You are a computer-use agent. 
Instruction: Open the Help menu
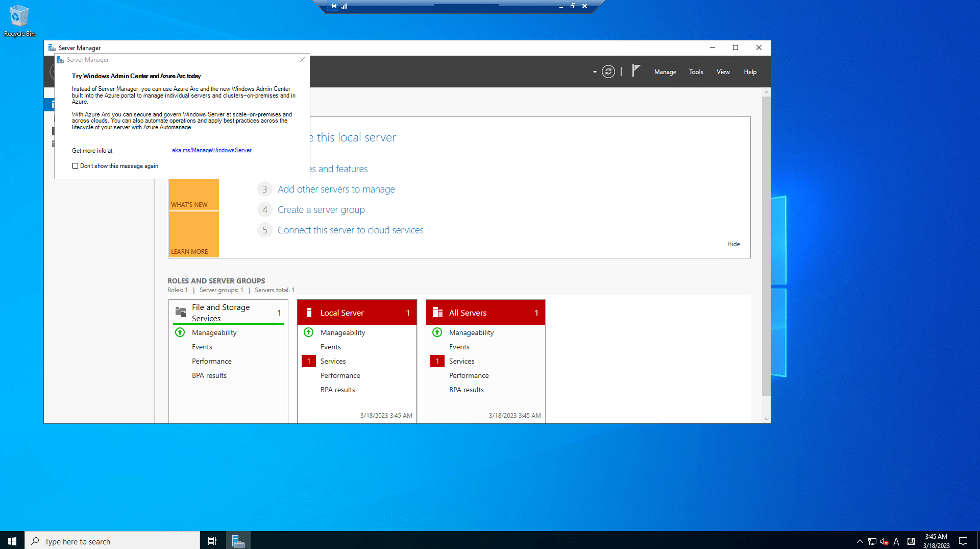coord(750,72)
